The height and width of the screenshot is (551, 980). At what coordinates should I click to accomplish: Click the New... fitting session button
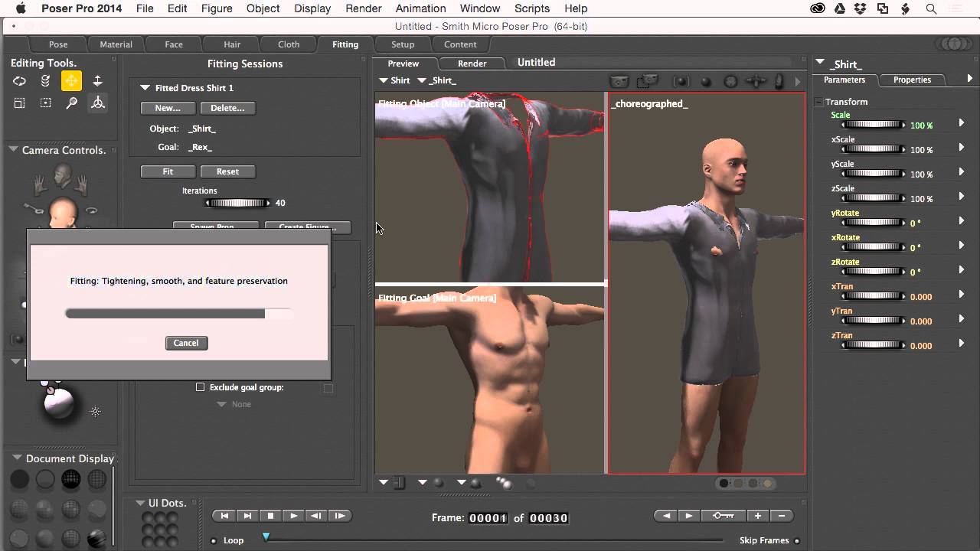coord(168,108)
